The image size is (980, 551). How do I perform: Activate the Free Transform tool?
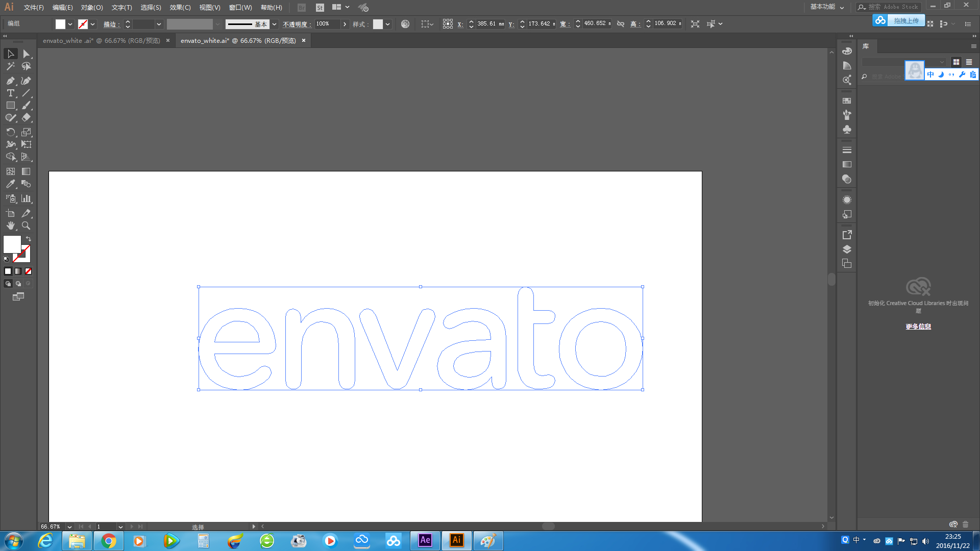tap(26, 144)
